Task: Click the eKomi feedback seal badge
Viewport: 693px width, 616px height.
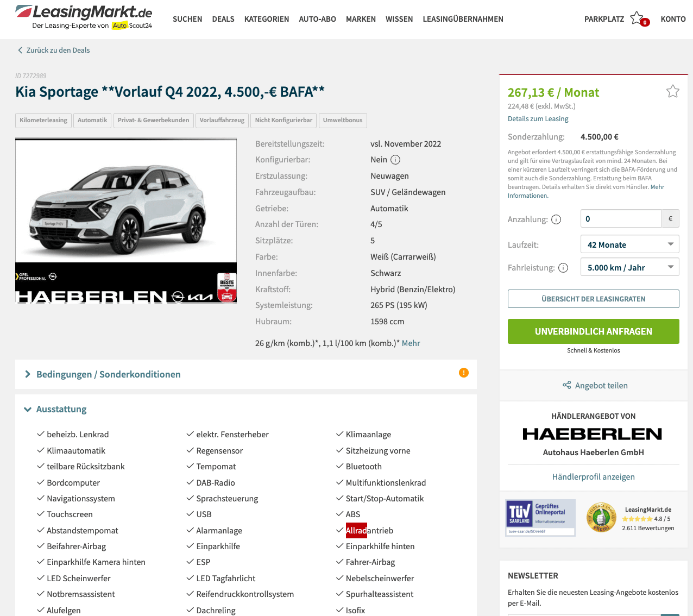Action: pyautogui.click(x=601, y=517)
